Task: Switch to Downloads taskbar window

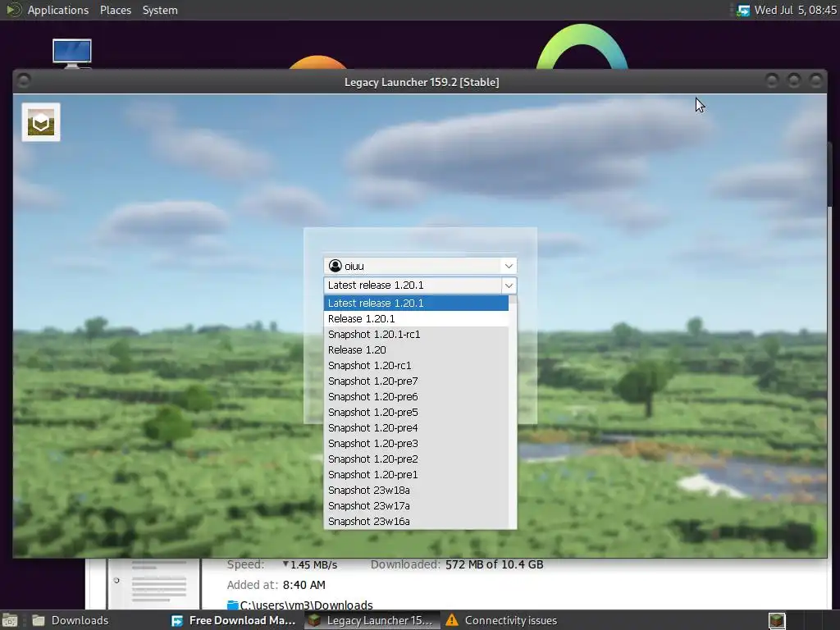Action: [x=71, y=620]
